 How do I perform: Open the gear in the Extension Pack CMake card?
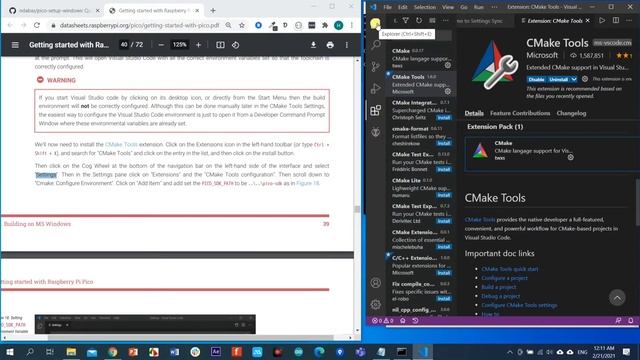[570, 157]
